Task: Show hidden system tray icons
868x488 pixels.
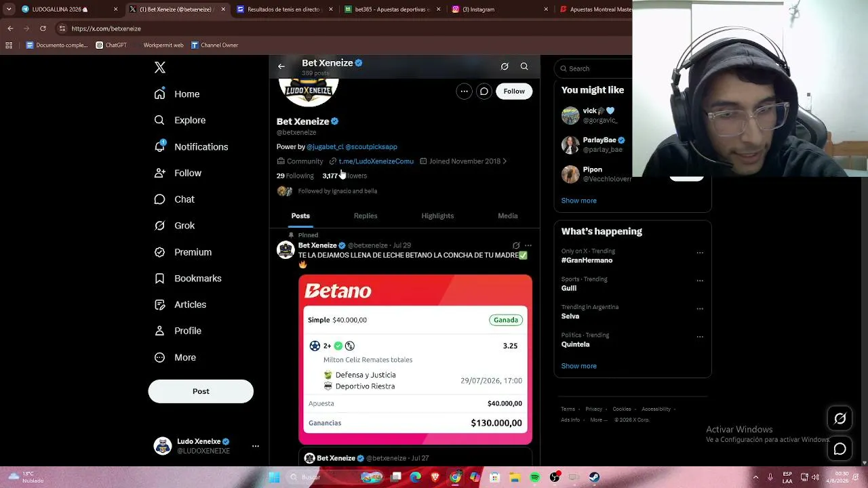Action: pyautogui.click(x=755, y=477)
